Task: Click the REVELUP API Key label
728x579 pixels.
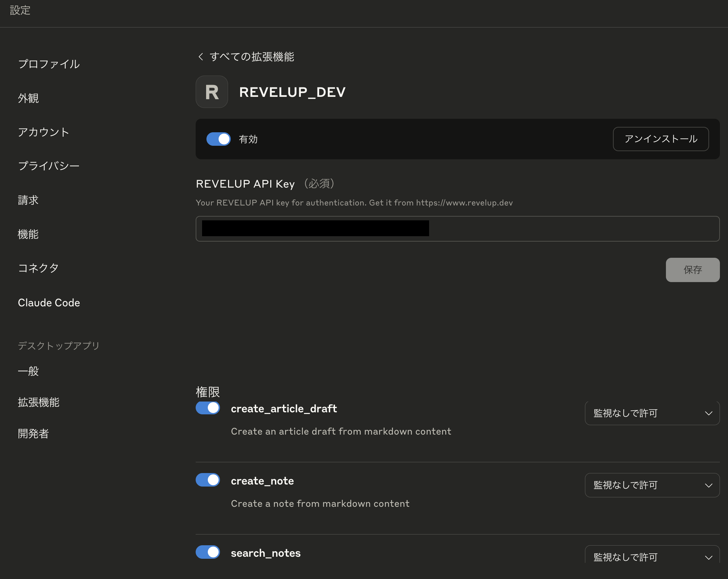Action: click(246, 184)
